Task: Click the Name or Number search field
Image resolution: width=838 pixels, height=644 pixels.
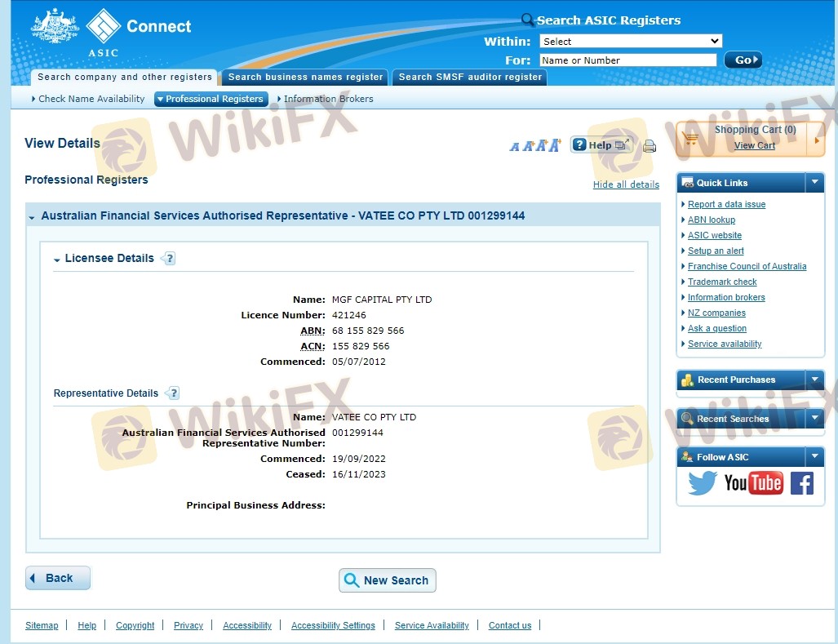Action: pos(627,60)
